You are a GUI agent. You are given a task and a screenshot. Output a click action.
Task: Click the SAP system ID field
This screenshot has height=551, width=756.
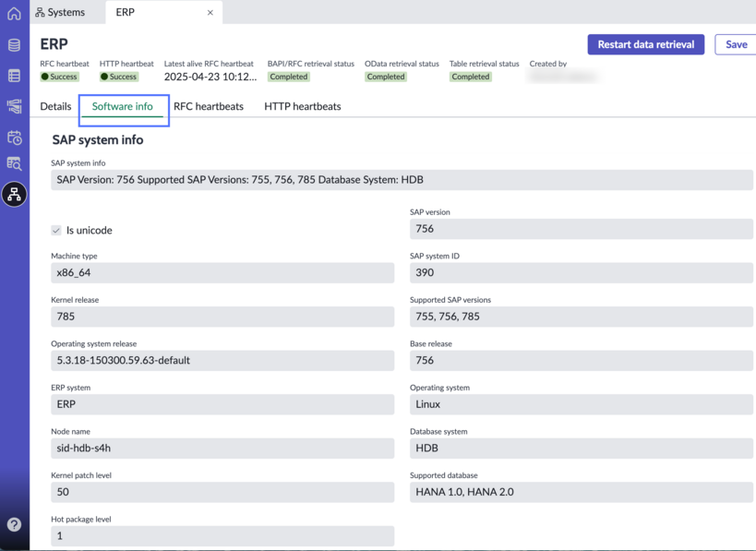[581, 273]
